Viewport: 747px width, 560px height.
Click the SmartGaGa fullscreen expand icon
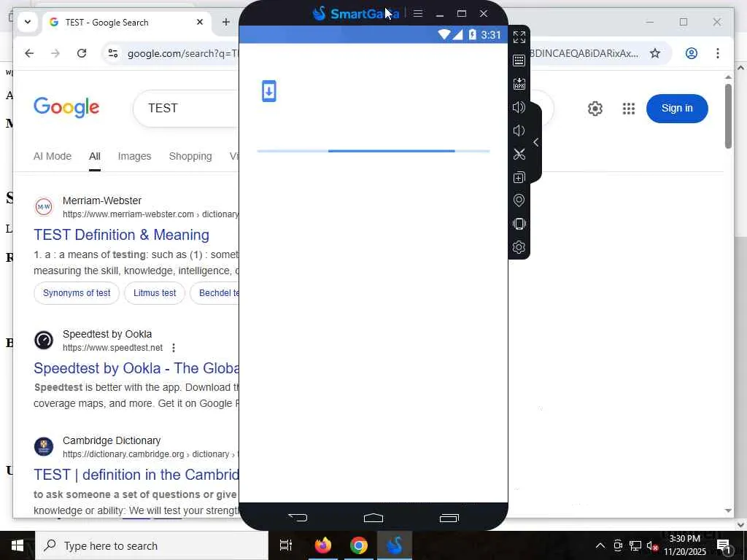point(519,37)
